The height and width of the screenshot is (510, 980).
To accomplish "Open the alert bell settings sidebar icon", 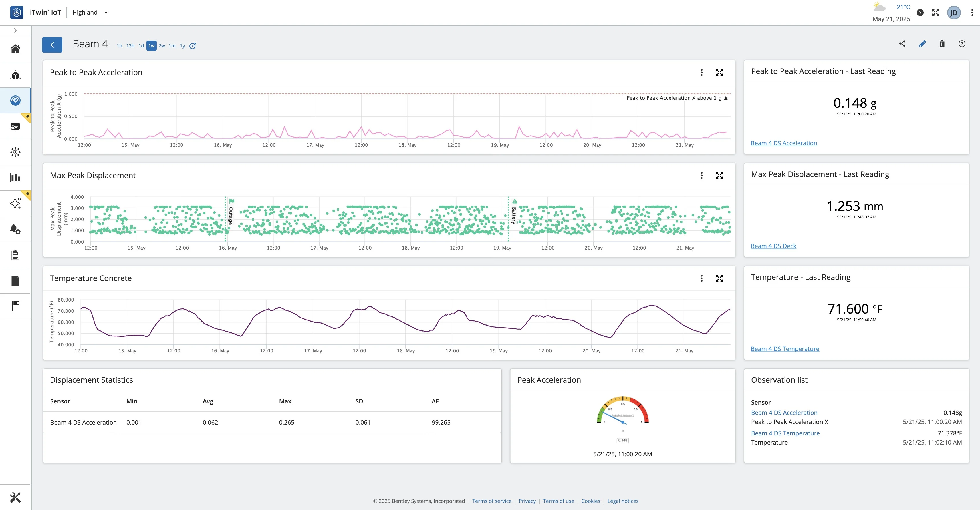I will tap(15, 229).
